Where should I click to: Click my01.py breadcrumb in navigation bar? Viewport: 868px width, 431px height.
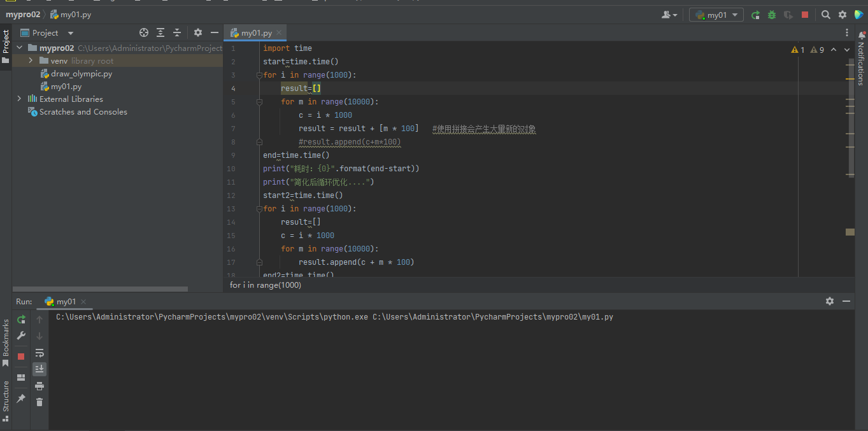pyautogui.click(x=71, y=14)
